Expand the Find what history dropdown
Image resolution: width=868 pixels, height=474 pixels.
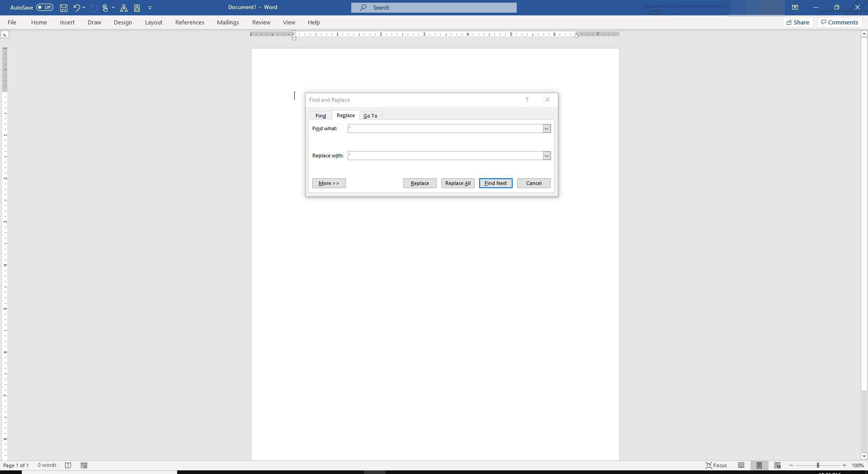[x=547, y=128]
